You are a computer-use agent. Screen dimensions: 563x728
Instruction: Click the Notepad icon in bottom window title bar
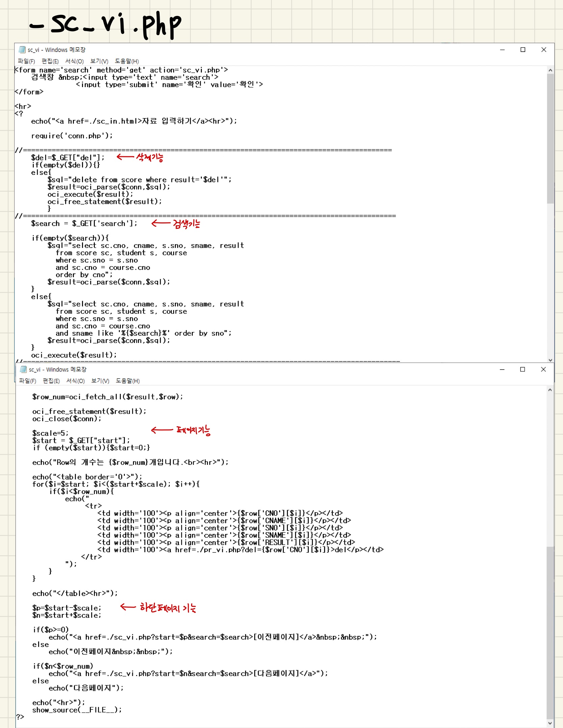(23, 369)
